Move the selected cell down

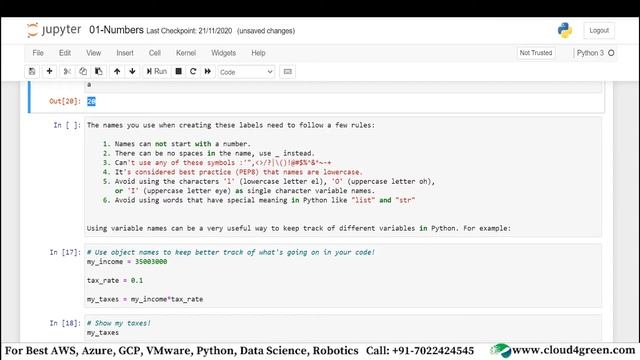(x=132, y=71)
